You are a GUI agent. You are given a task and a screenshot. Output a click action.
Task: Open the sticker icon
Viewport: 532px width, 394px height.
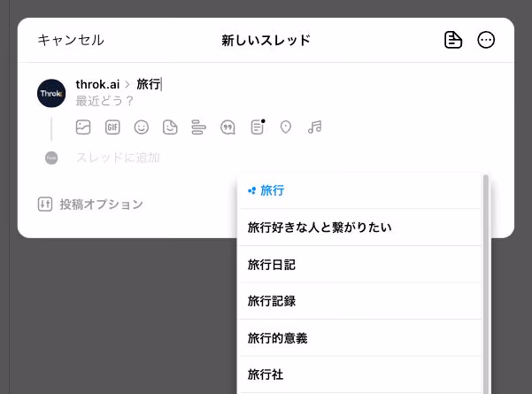(x=170, y=127)
